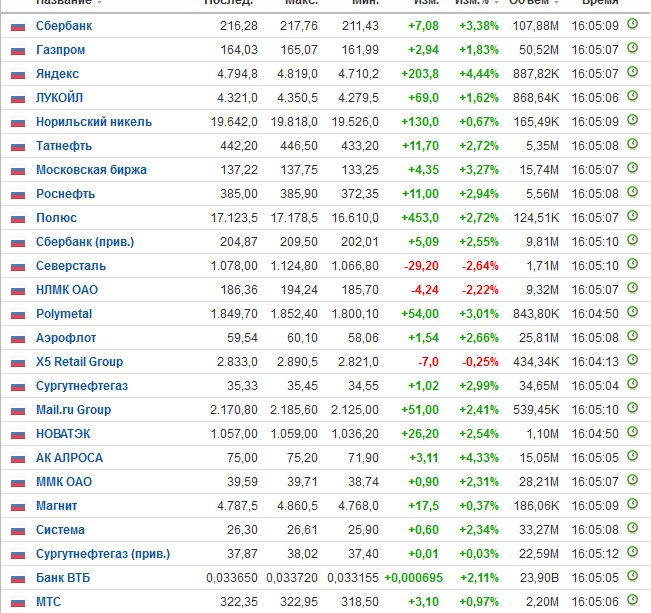Open the Полюс stock link
The height and width of the screenshot is (613, 651).
pos(56,218)
